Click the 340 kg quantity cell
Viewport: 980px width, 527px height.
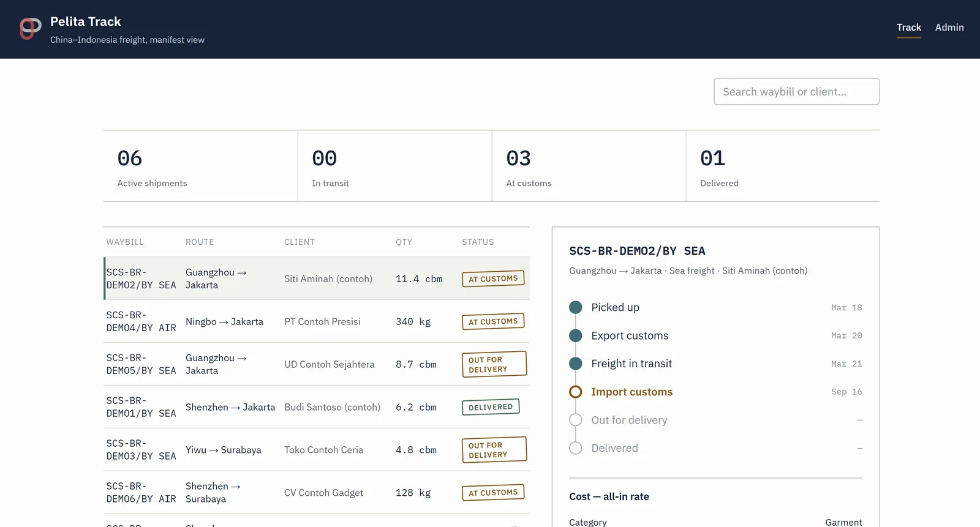click(413, 321)
